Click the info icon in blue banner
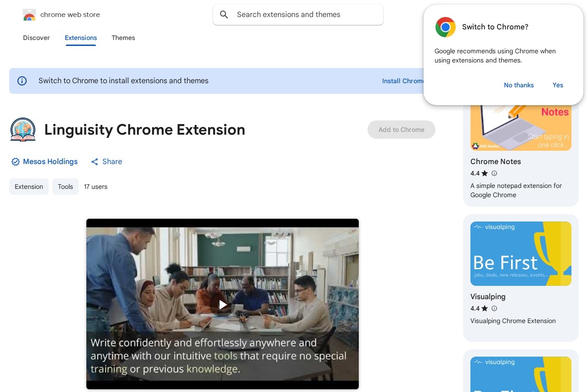Viewport: 588px width, 392px height. (22, 81)
